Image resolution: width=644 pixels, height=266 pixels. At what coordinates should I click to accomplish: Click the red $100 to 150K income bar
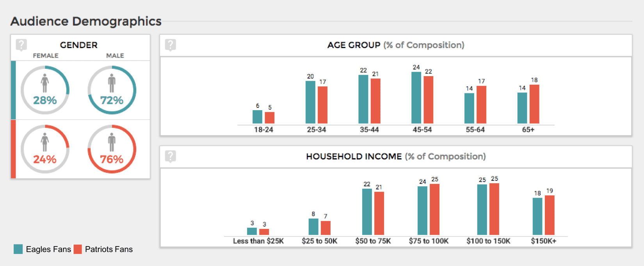(494, 209)
